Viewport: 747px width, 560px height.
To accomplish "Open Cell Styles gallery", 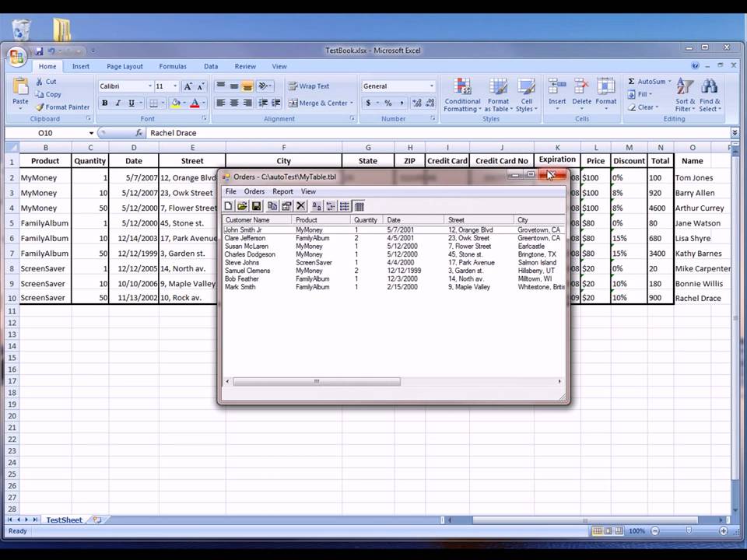I will click(x=526, y=95).
